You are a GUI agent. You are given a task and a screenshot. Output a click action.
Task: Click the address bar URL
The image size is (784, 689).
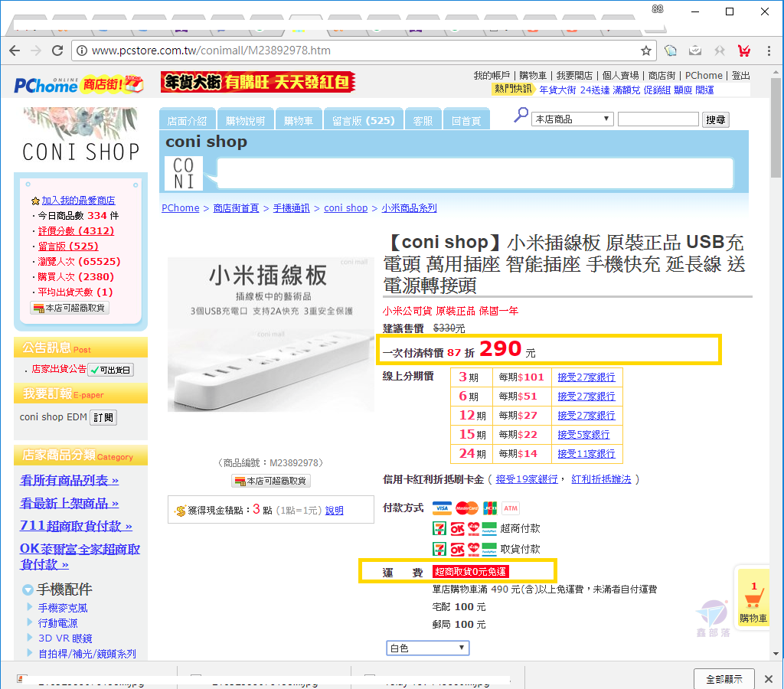tap(211, 51)
